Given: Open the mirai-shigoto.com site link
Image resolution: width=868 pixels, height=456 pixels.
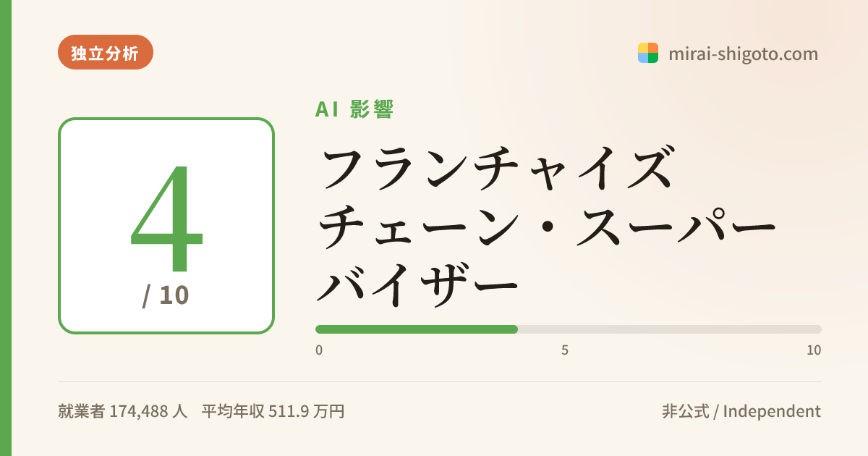Looking at the screenshot, I should (744, 54).
